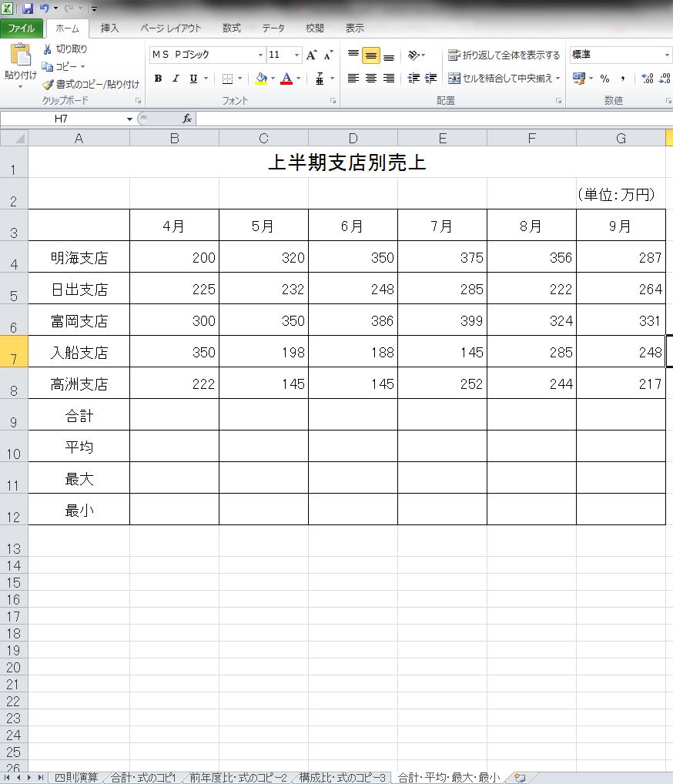Click the Save icon in quick access toolbar

[28, 8]
